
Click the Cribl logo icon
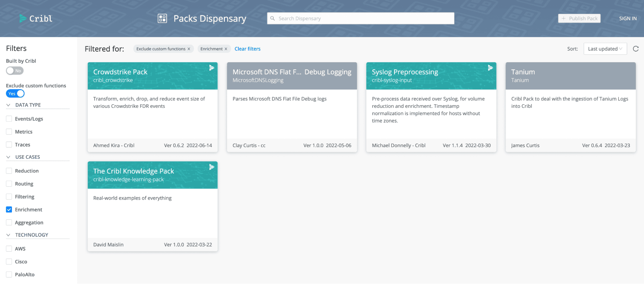pos(23,19)
